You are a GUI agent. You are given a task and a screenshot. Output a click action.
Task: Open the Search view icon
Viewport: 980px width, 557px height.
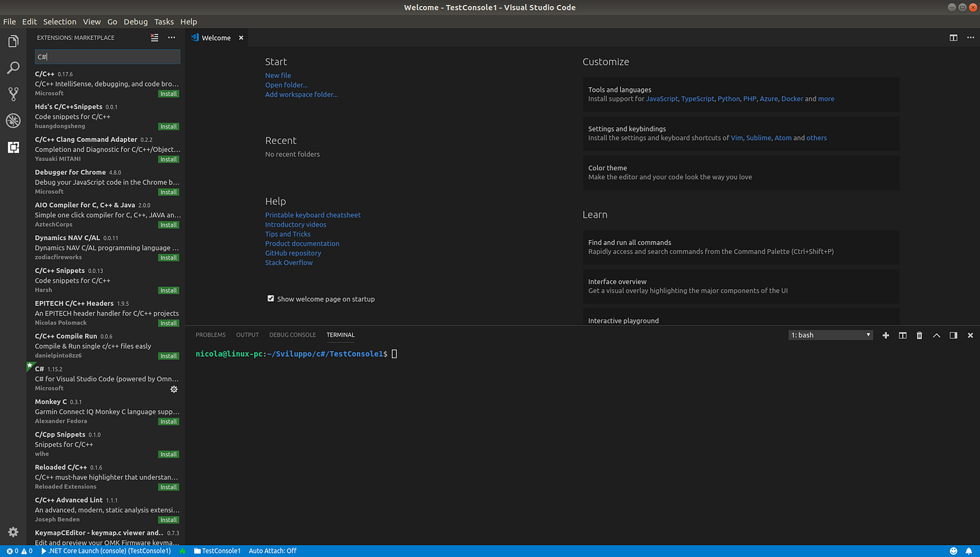pyautogui.click(x=13, y=68)
